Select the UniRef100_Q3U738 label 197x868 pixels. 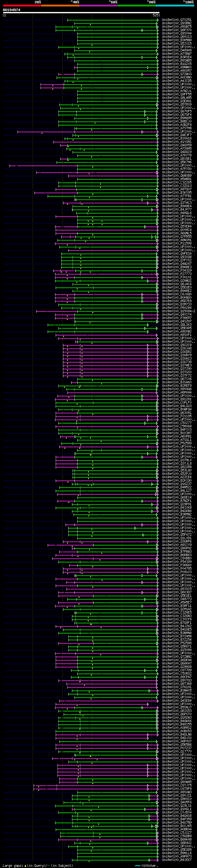pyautogui.click(x=176, y=362)
